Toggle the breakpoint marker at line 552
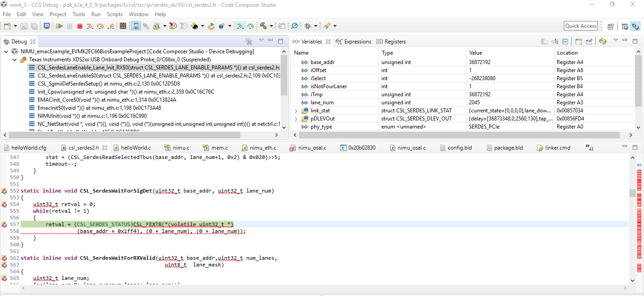Image resolution: width=644 pixels, height=296 pixels. point(4,191)
